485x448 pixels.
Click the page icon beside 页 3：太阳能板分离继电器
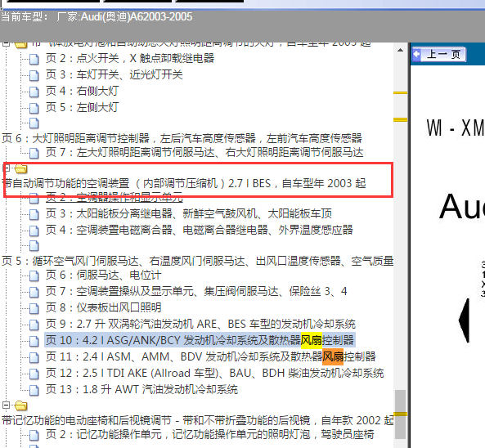[34, 214]
